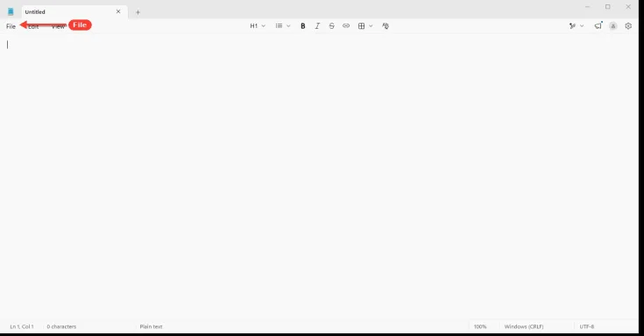644x336 pixels.
Task: Click the UTF-8 encoding indicator
Action: pos(587,326)
